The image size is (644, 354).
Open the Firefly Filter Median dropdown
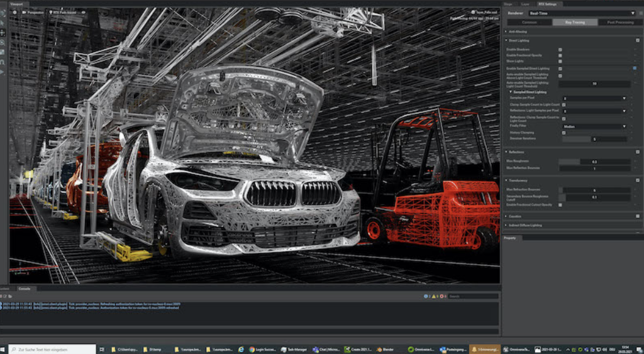[x=594, y=126]
